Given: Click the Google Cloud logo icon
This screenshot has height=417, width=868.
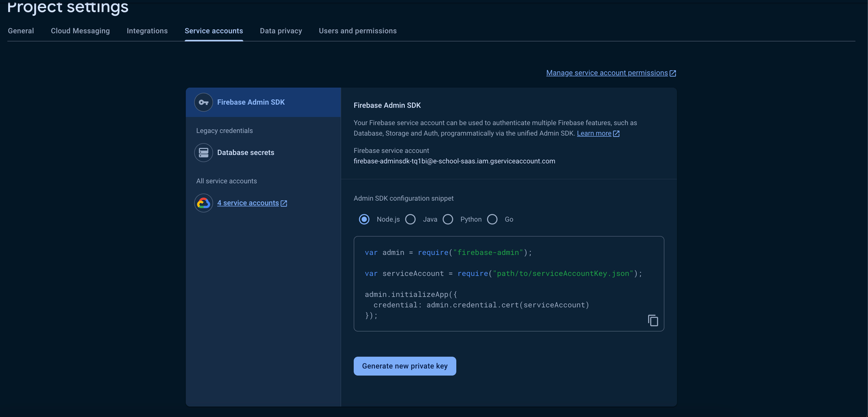Looking at the screenshot, I should coord(203,203).
